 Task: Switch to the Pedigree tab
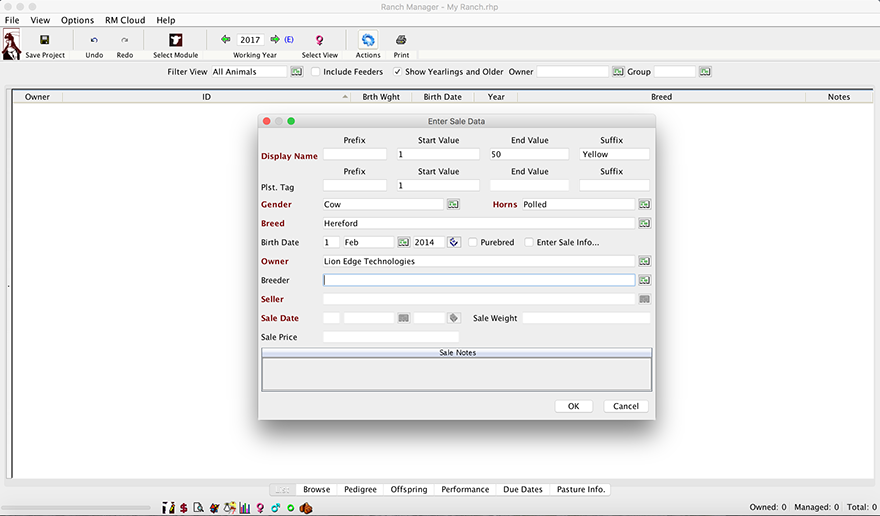[x=360, y=490]
